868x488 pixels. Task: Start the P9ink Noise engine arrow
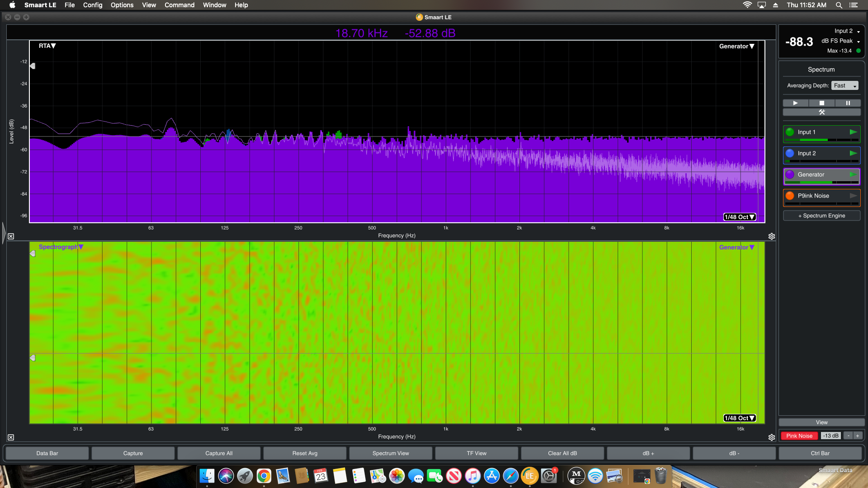point(853,196)
